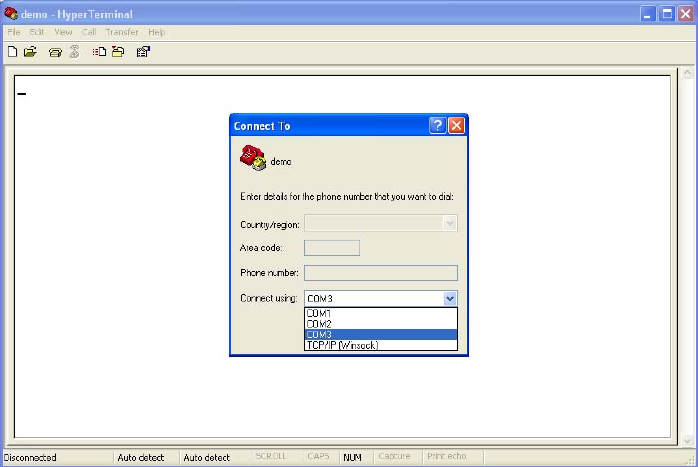Click the Phone number field

(381, 273)
